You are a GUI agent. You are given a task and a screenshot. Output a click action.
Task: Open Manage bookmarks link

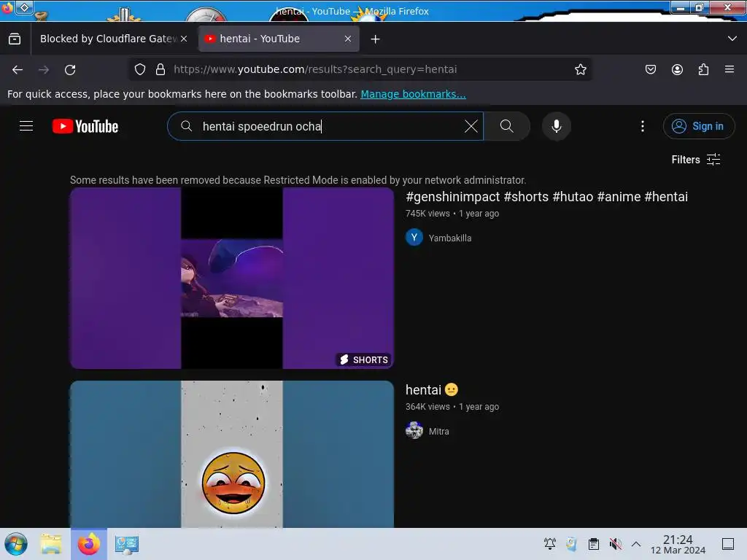[x=413, y=94]
